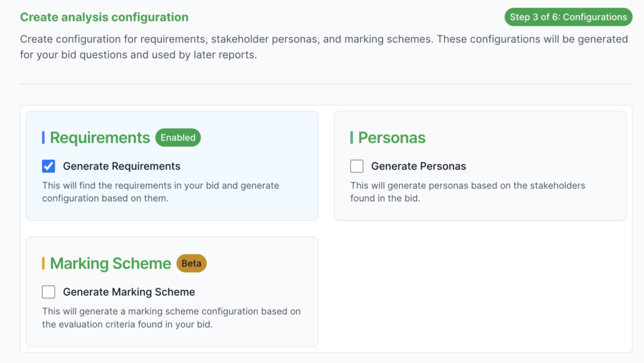This screenshot has height=363, width=644.
Task: Select the Personas card heading
Action: [392, 138]
